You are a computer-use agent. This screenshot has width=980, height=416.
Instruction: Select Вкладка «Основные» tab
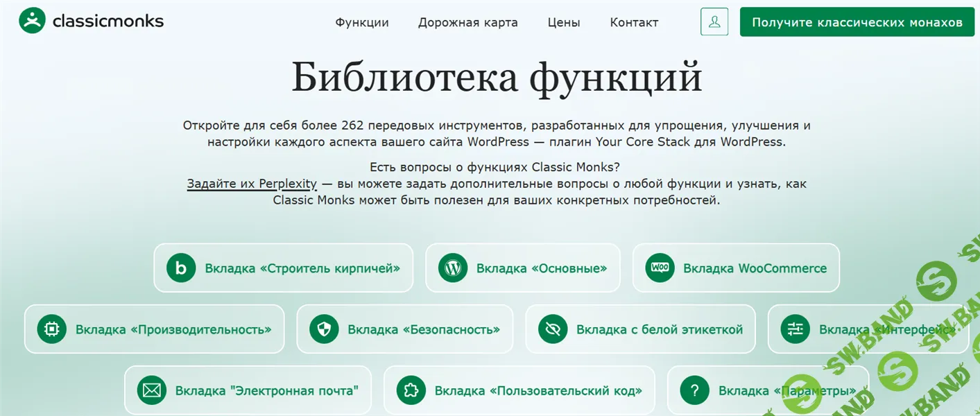click(523, 268)
